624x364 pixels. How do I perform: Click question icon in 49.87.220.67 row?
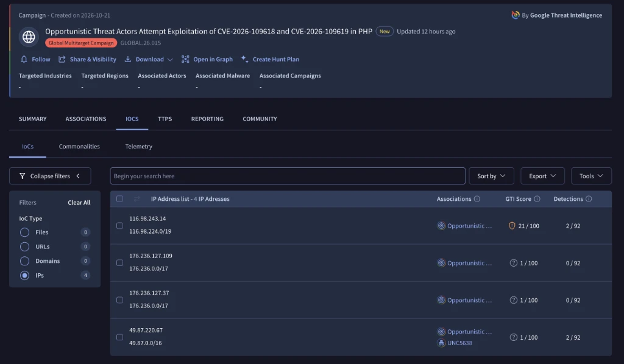point(513,337)
